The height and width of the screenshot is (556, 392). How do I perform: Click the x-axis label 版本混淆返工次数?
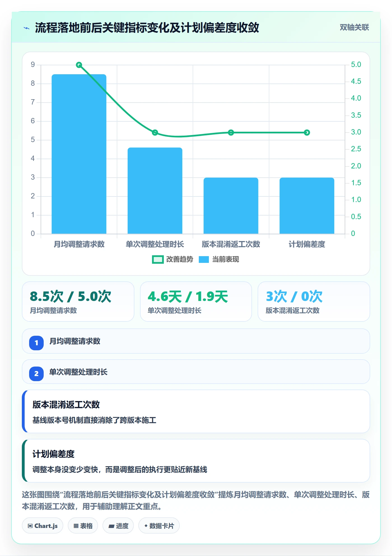click(231, 244)
